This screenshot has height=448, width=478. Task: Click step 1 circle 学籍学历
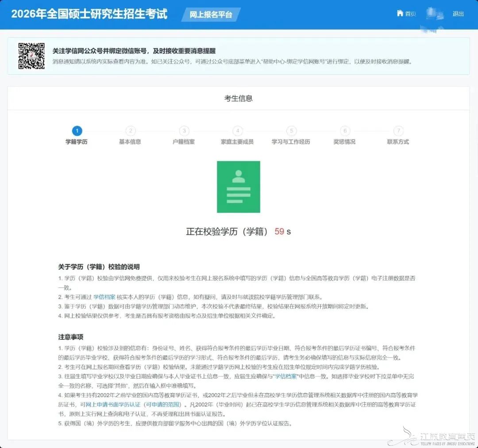click(77, 131)
